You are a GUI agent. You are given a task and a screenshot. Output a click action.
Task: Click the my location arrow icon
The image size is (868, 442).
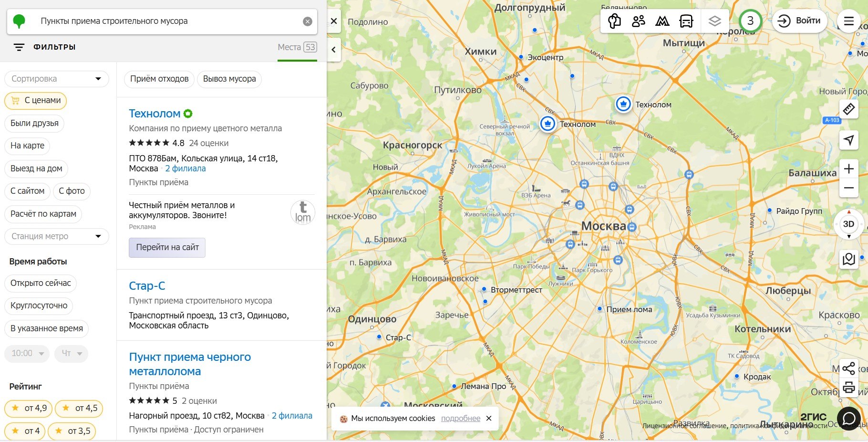[849, 140]
